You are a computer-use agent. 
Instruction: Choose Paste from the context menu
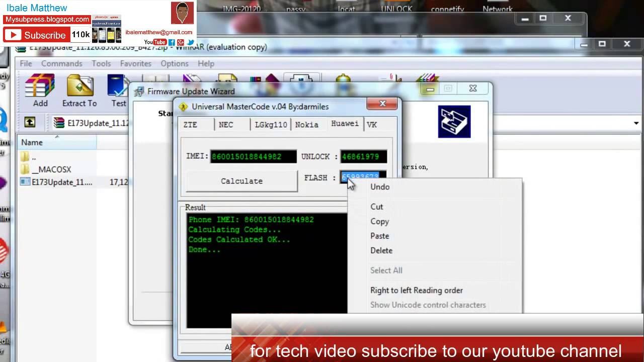[380, 236]
